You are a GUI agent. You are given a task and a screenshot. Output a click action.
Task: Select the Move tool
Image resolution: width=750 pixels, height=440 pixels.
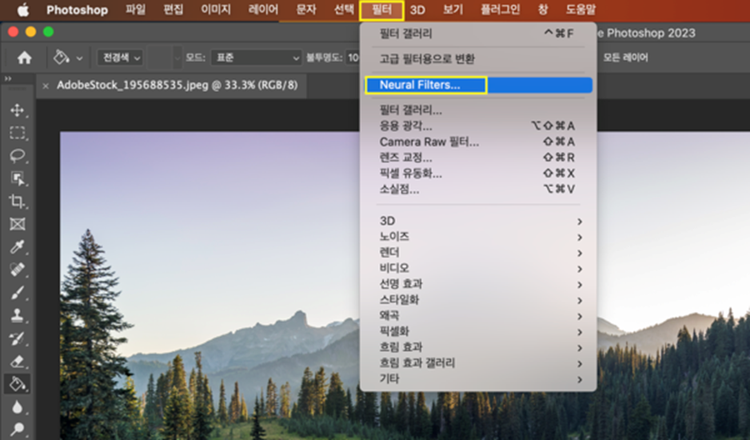[17, 110]
